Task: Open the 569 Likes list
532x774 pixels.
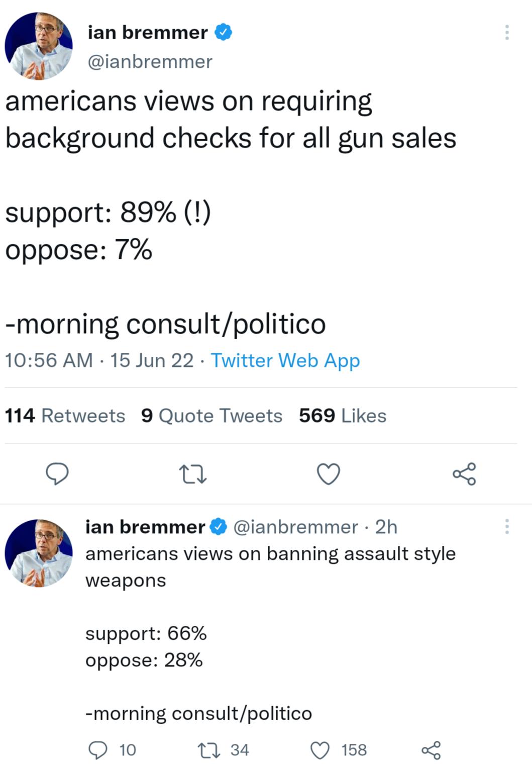Action: pos(342,416)
